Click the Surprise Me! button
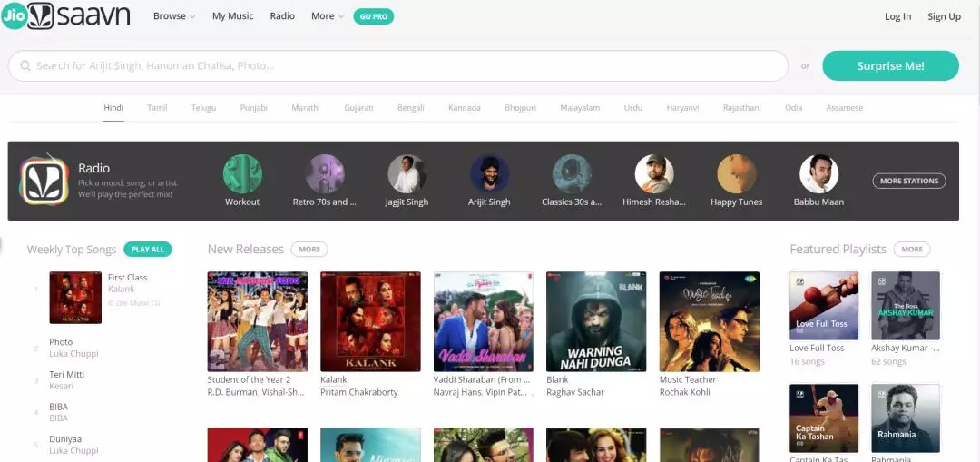 [891, 65]
